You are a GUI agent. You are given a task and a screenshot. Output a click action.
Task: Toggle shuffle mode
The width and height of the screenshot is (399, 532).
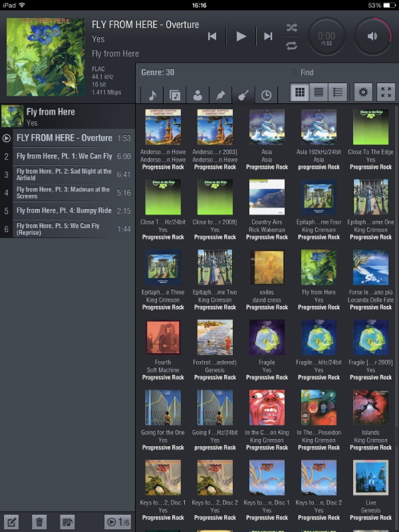tap(291, 27)
